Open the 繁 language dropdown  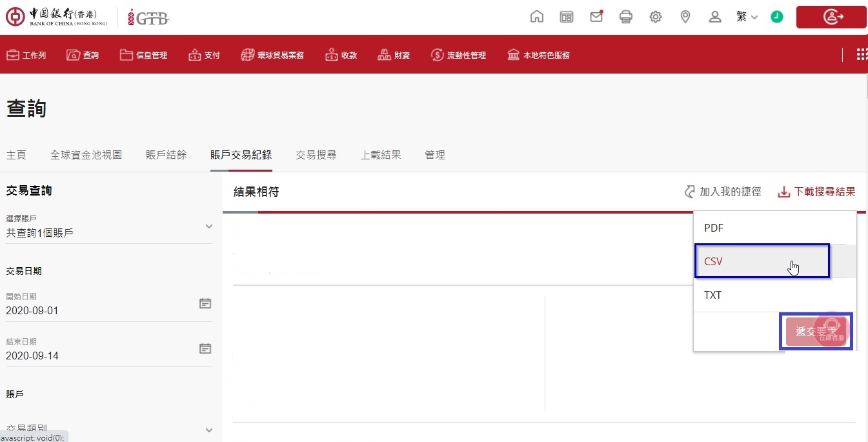(747, 17)
